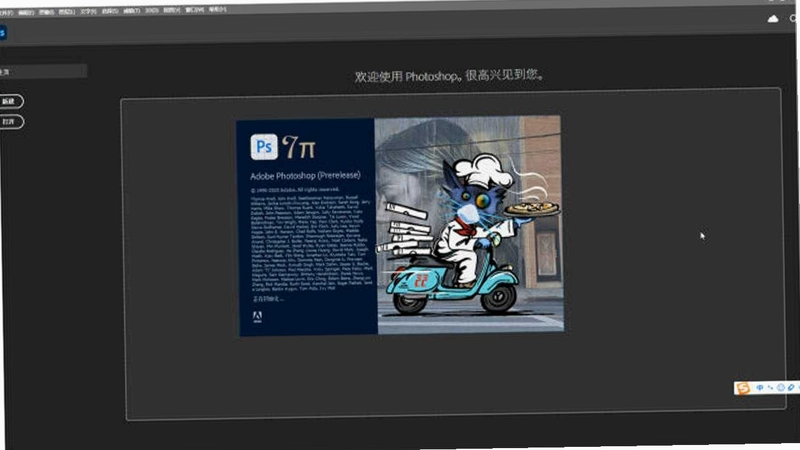Click the orange Sogou S input icon
The width and height of the screenshot is (800, 450).
click(x=743, y=388)
